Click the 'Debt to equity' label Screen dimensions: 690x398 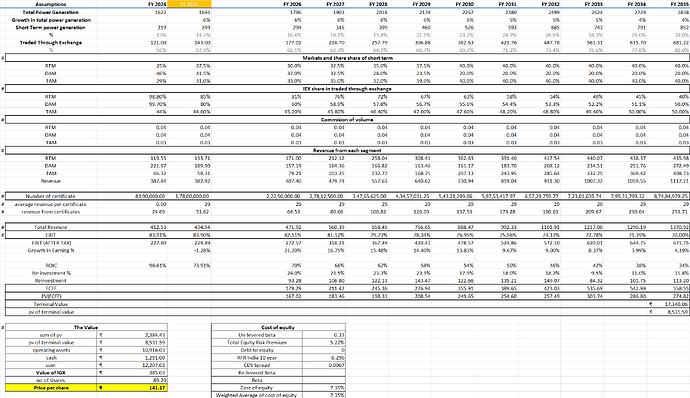(257, 350)
